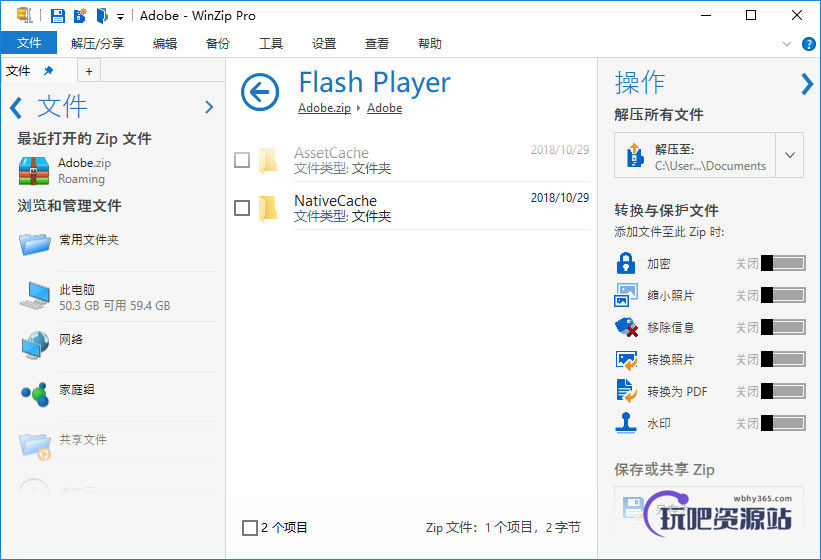
Task: Collapse the 操作 panel with right chevron
Action: (x=807, y=84)
